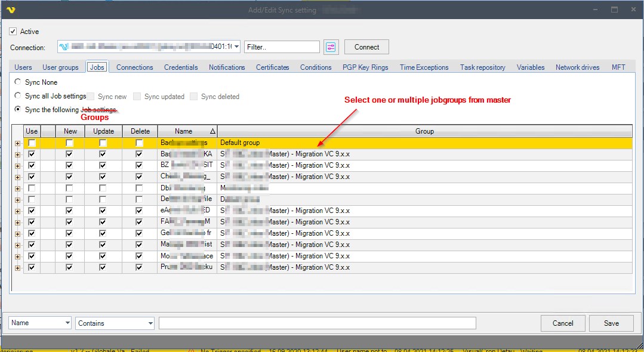Choose Sync all Job settings option
This screenshot has width=644, height=352.
click(18, 96)
